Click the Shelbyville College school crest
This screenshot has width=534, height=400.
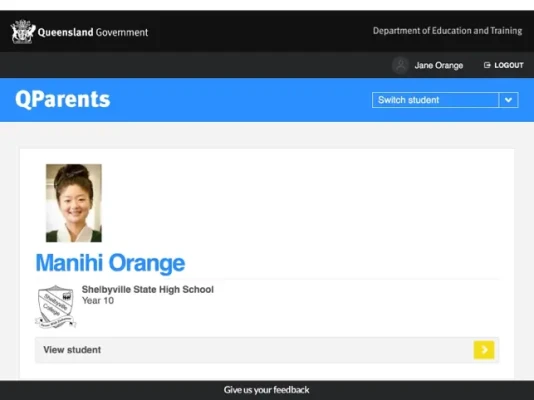[x=56, y=307]
